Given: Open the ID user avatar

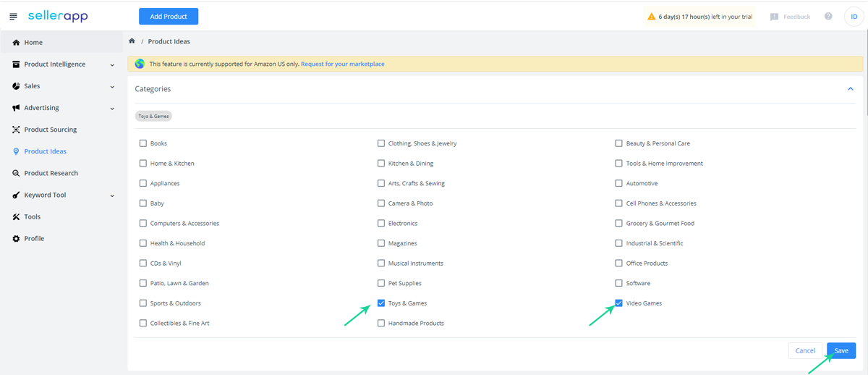Looking at the screenshot, I should pos(854,17).
